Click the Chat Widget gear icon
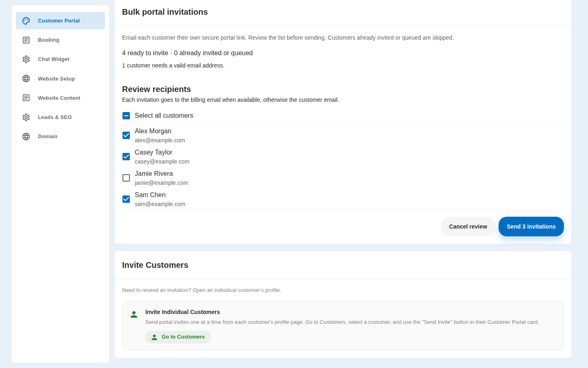588x368 pixels. coord(26,59)
